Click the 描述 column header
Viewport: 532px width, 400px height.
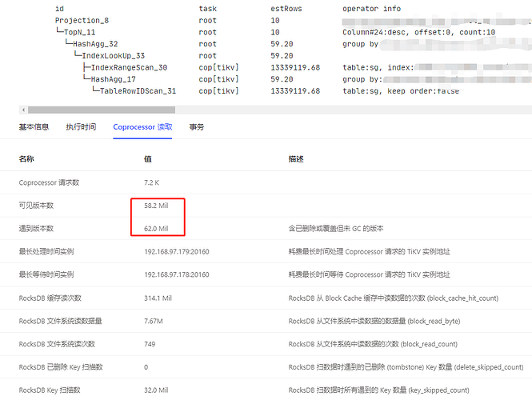296,158
